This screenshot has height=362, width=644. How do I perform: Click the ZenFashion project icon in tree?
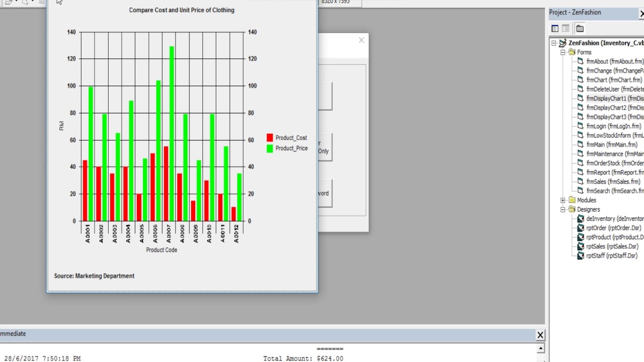coord(562,43)
